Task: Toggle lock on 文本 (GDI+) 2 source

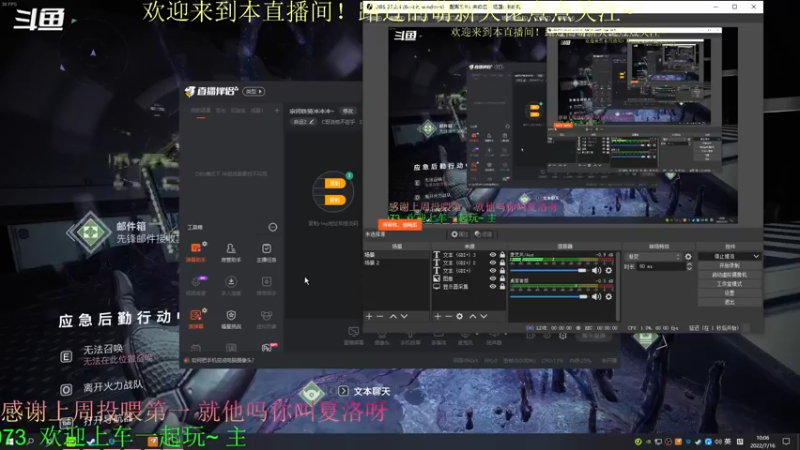Action: point(502,263)
